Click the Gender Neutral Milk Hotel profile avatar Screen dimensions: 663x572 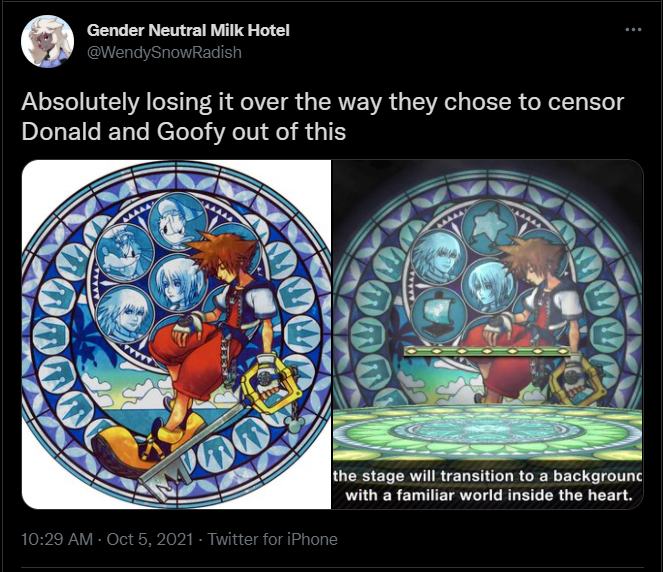click(x=47, y=41)
